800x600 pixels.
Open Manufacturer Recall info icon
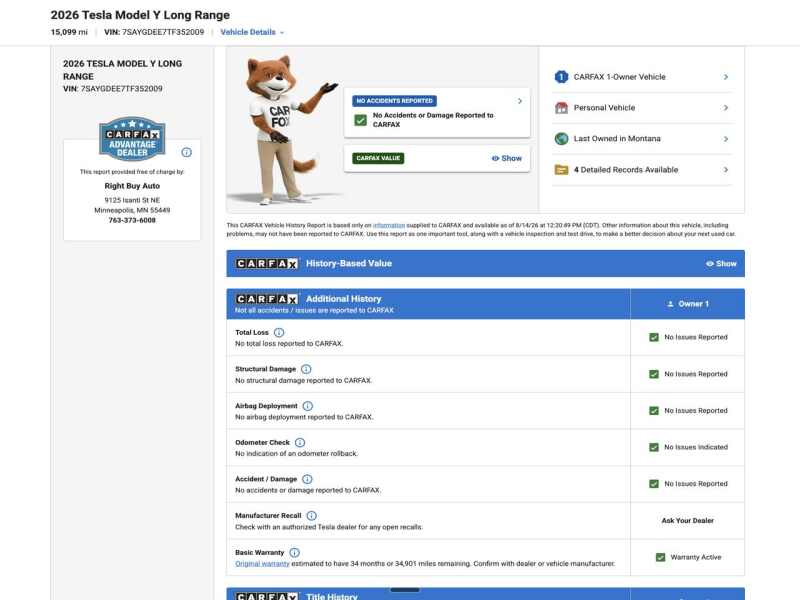click(312, 516)
